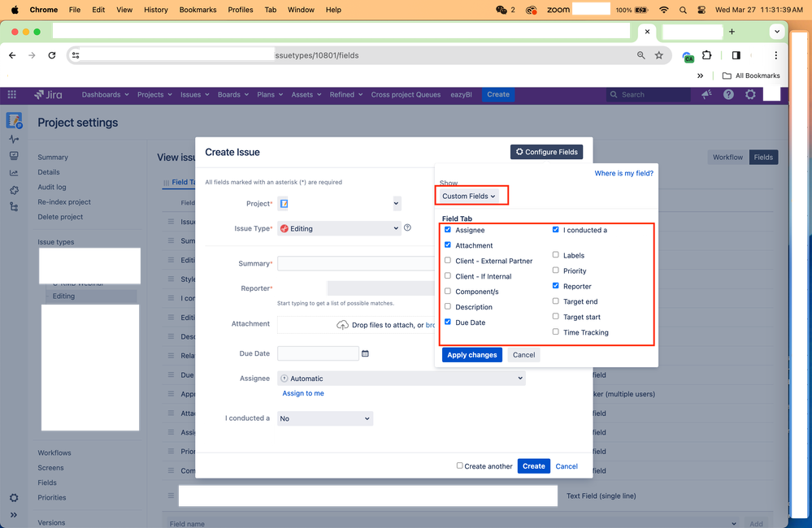The image size is (812, 528).
Task: Uncheck the Attachment field checkbox
Action: point(448,245)
